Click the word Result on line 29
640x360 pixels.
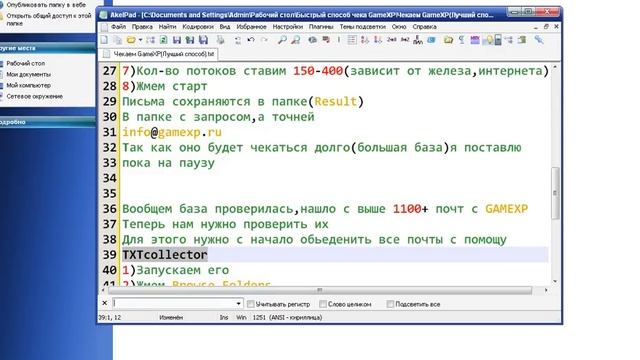click(336, 102)
